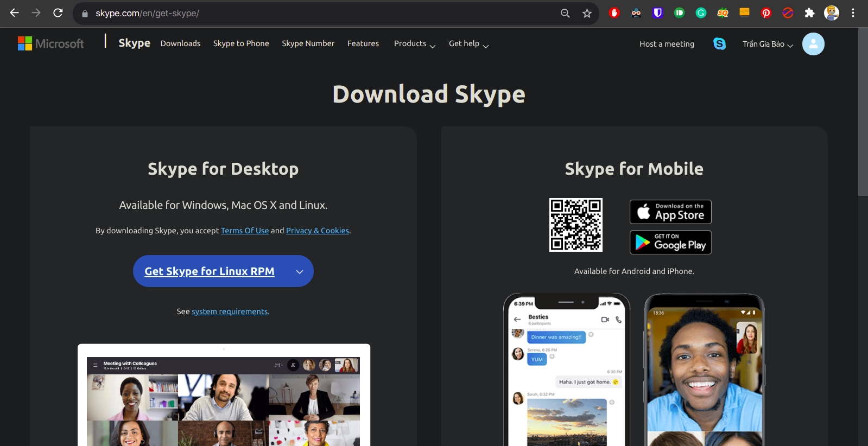This screenshot has height=446, width=868.
Task: Open the goggles-face extension icon
Action: (636, 13)
